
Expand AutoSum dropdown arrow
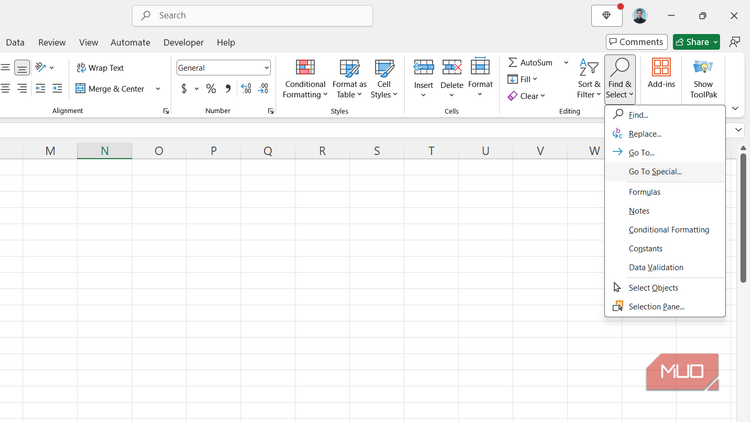tap(566, 63)
